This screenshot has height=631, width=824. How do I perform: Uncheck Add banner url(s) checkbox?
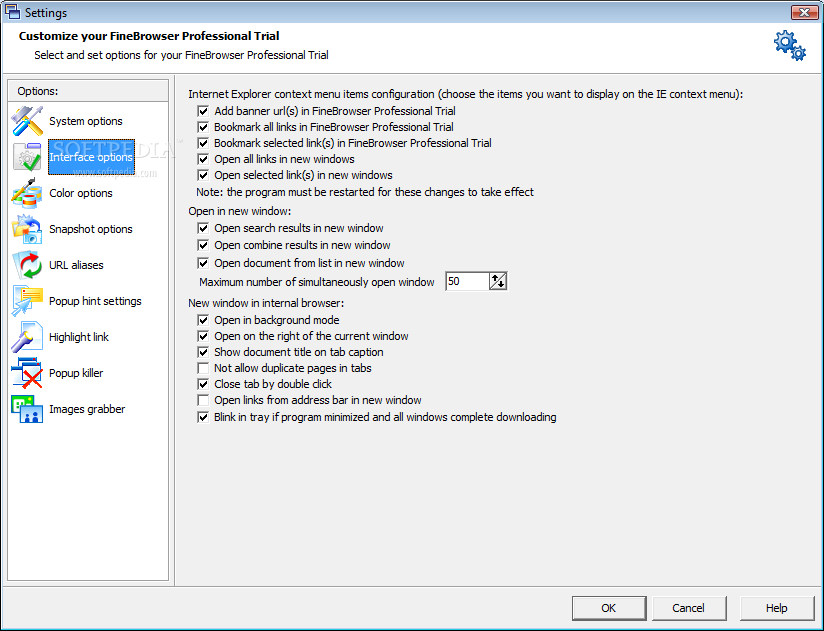pos(203,111)
